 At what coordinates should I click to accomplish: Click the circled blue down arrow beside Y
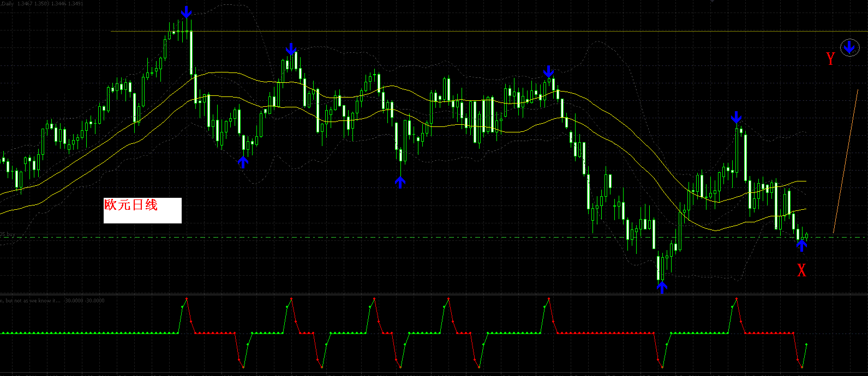tap(849, 47)
